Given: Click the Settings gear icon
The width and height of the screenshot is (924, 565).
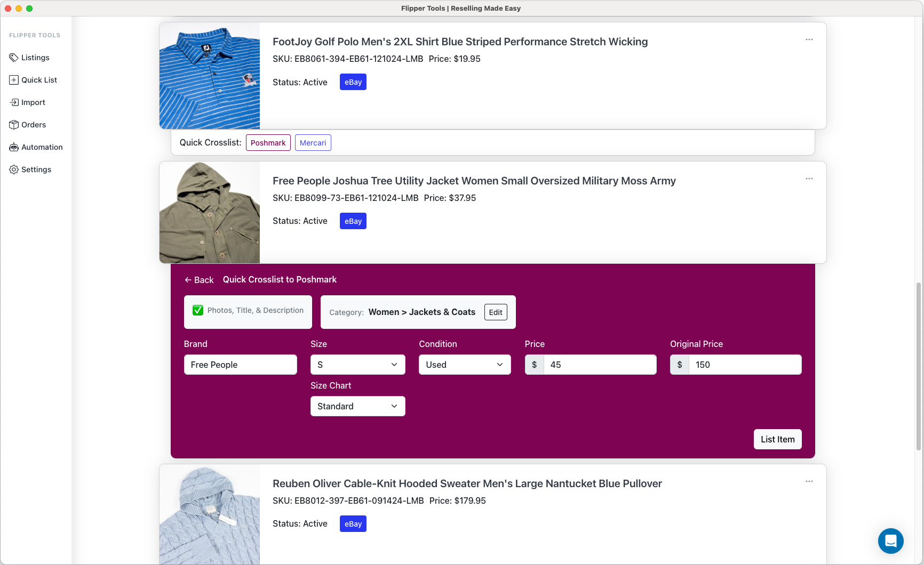Looking at the screenshot, I should point(14,170).
